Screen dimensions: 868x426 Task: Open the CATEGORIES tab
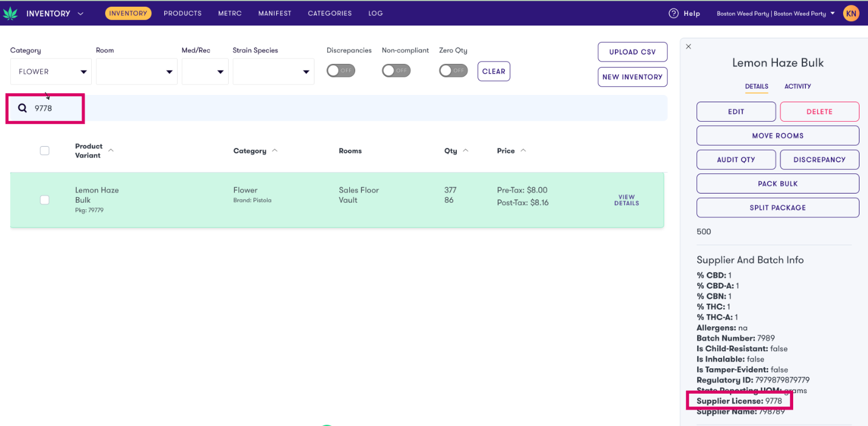330,13
